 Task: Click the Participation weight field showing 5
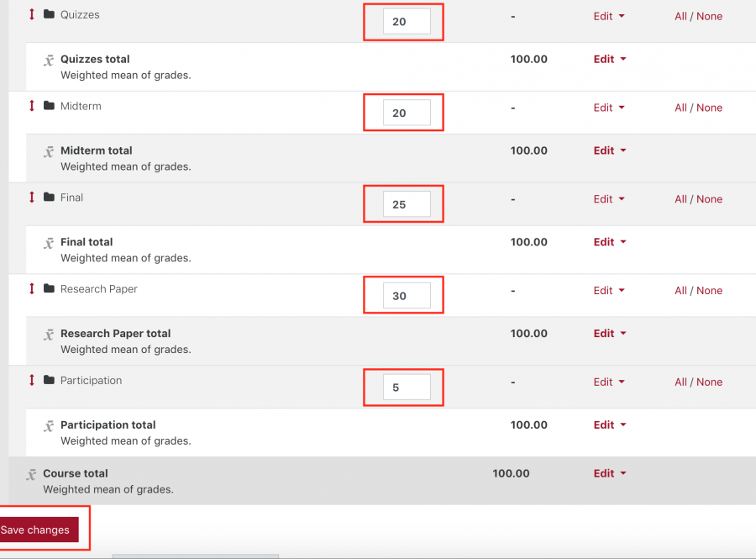click(407, 387)
